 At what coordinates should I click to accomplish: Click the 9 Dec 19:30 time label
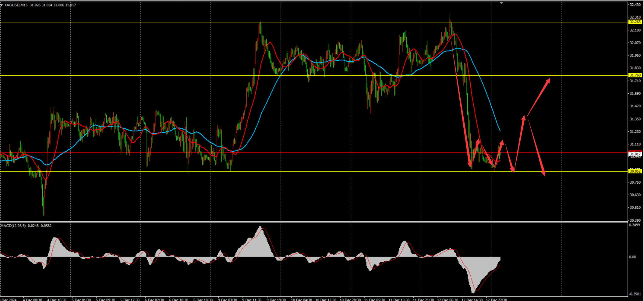point(276,299)
